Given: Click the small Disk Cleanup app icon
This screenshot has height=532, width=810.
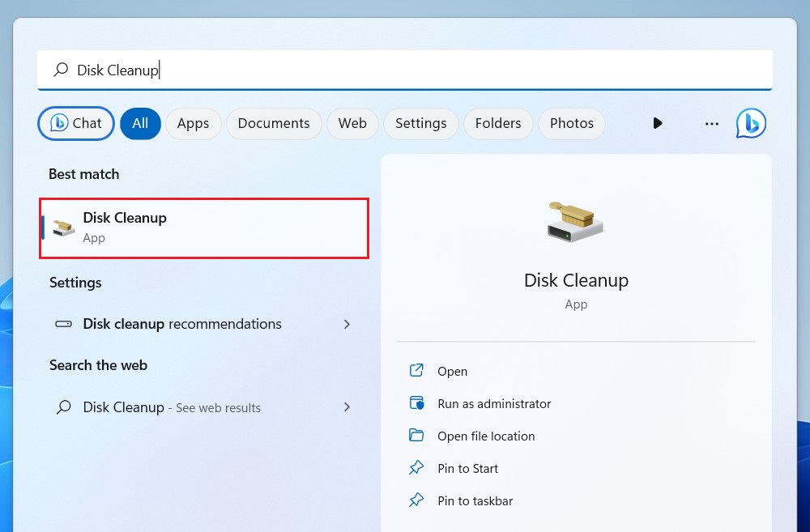Looking at the screenshot, I should pos(63,228).
